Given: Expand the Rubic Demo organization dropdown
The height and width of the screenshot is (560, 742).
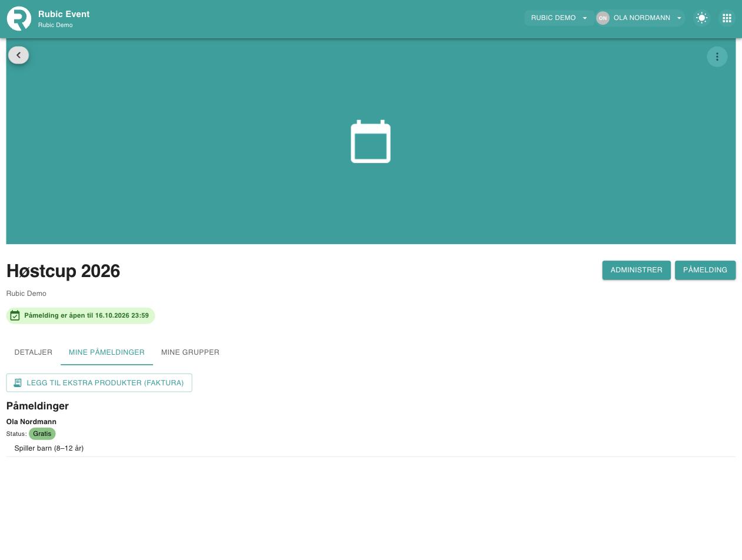Looking at the screenshot, I should point(559,18).
